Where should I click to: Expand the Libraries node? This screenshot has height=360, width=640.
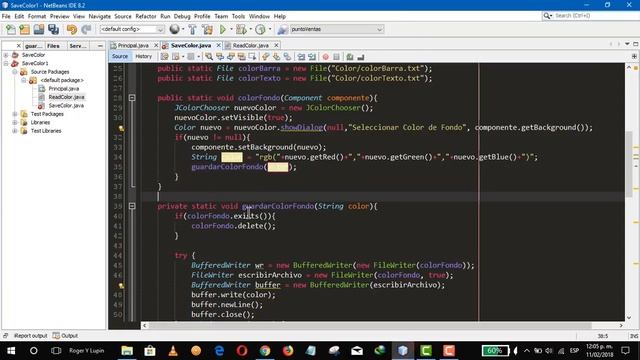tap(15, 122)
